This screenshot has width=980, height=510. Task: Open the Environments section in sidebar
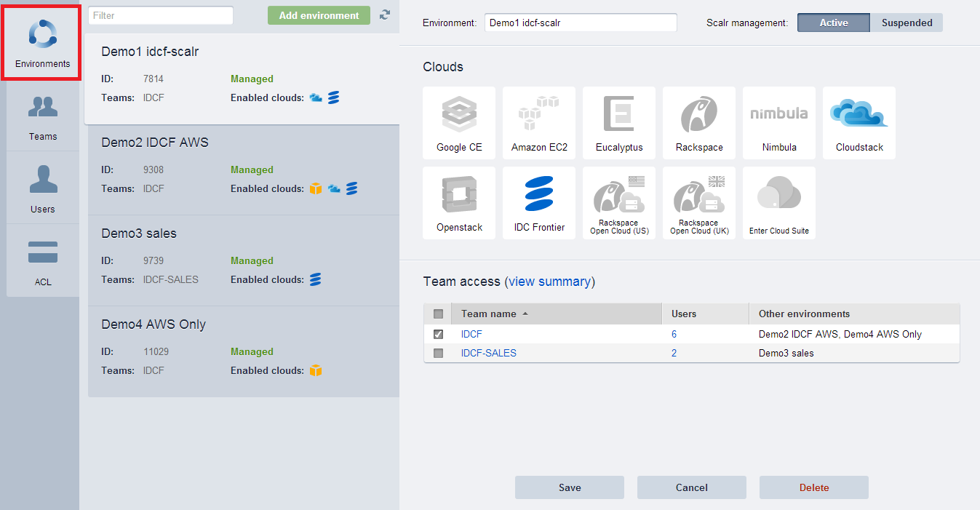(43, 41)
